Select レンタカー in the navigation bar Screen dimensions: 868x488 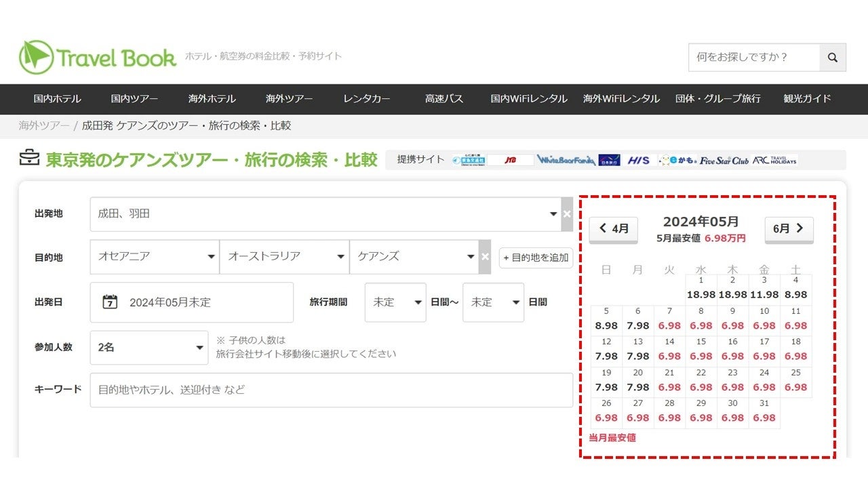tap(367, 99)
